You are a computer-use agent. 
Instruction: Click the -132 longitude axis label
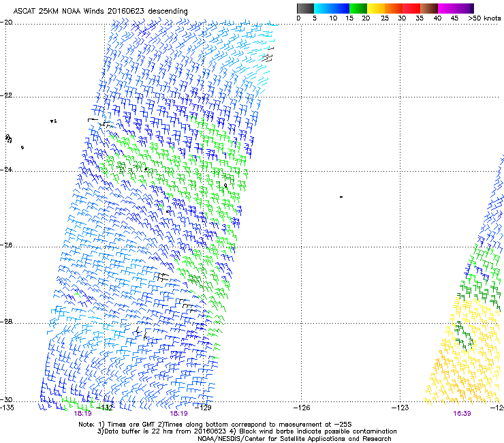click(105, 408)
